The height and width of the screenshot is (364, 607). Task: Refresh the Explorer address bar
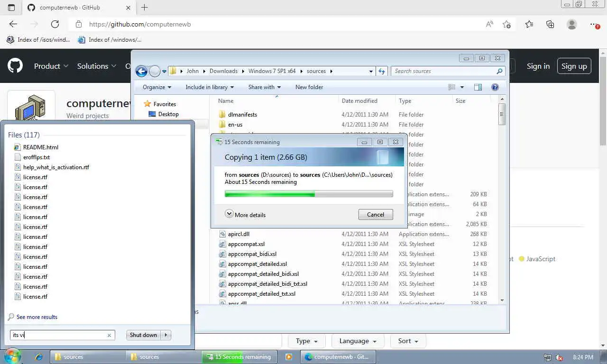click(x=382, y=71)
